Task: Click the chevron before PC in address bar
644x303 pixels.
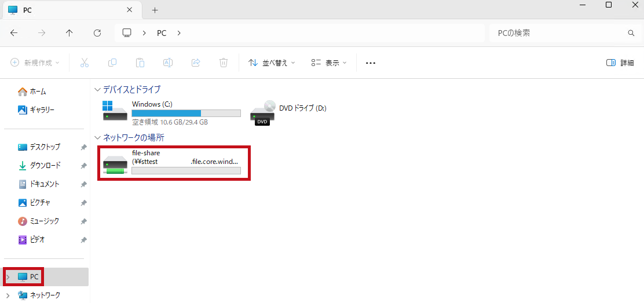Action: point(144,33)
